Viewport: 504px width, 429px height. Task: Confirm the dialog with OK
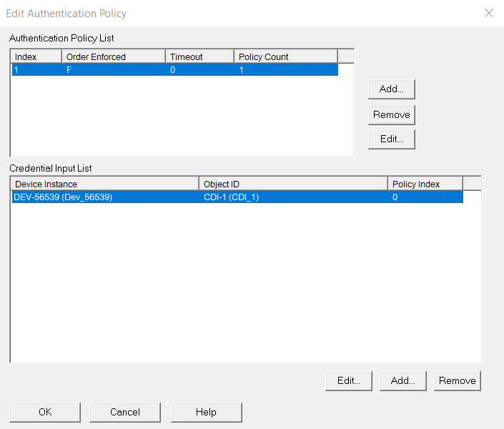(x=45, y=412)
